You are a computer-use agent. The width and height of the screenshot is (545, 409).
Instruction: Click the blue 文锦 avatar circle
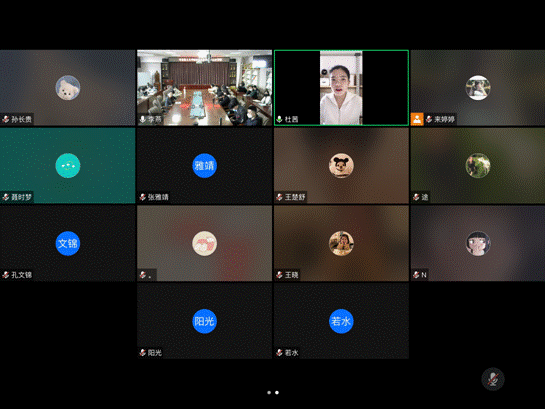68,243
